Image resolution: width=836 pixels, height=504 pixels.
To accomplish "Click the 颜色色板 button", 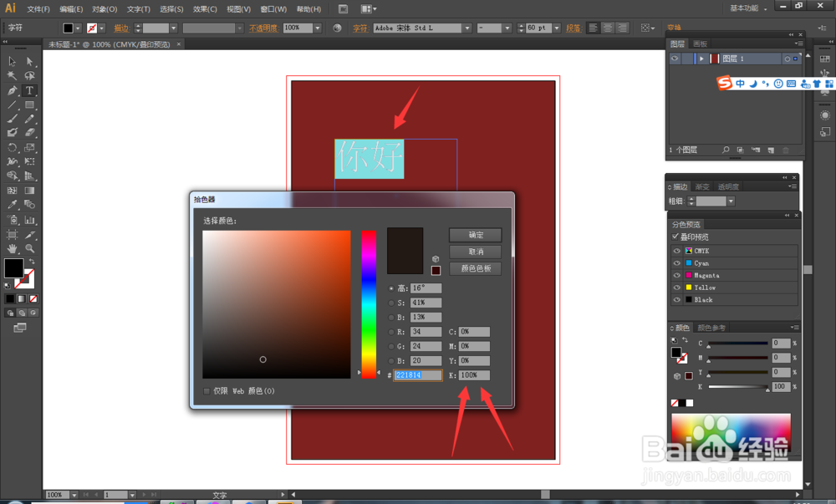I will 476,268.
